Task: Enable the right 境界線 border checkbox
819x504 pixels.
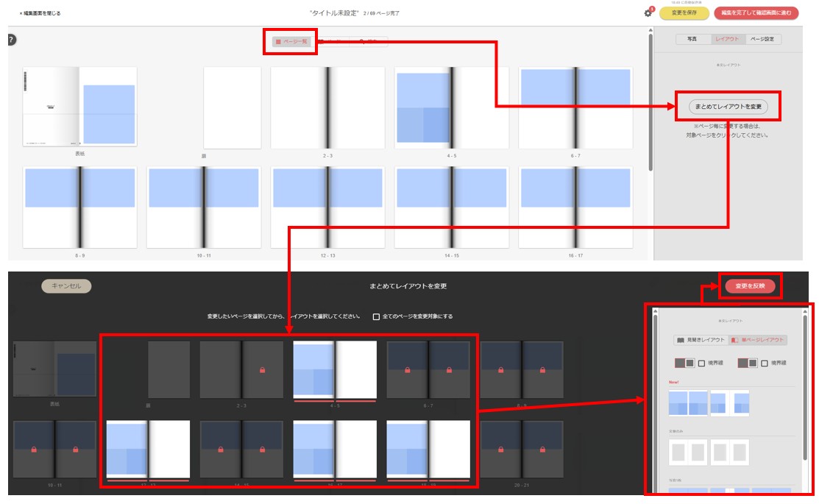Action: click(x=764, y=363)
